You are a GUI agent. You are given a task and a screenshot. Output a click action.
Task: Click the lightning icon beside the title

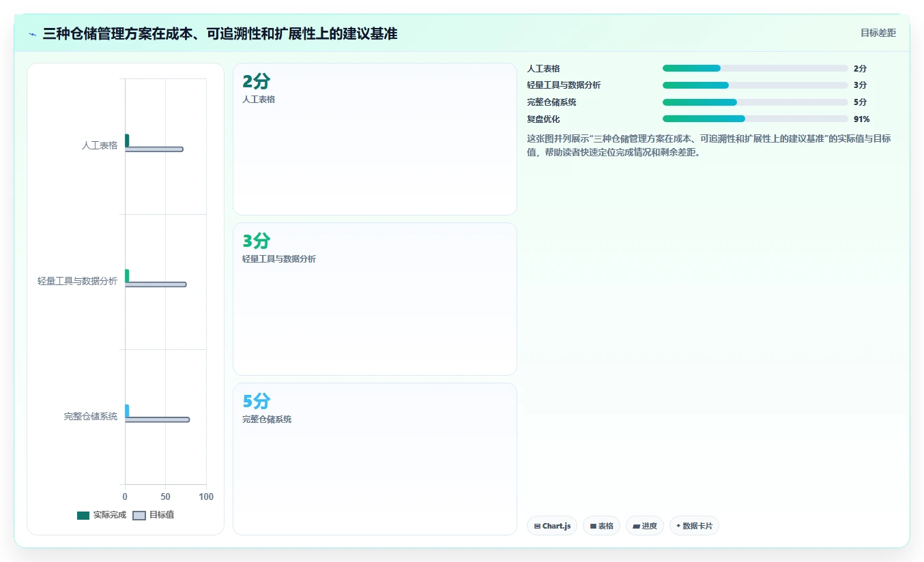click(x=32, y=34)
